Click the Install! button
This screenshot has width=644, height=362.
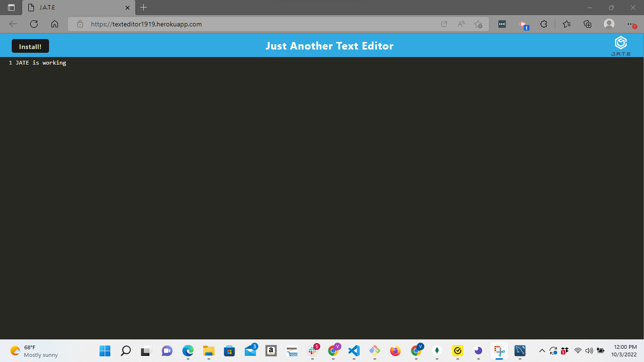click(x=30, y=46)
